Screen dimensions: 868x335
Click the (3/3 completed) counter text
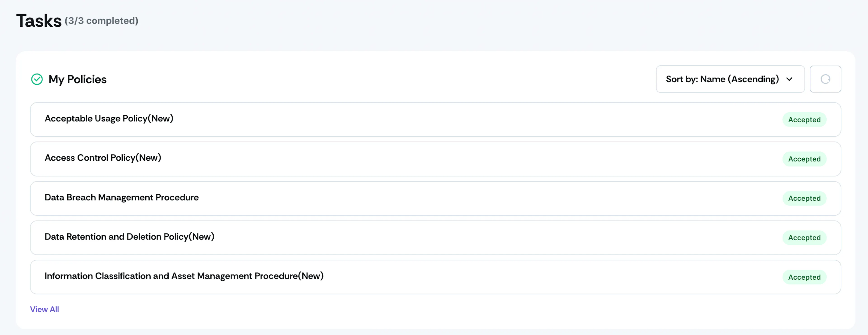pyautogui.click(x=101, y=21)
